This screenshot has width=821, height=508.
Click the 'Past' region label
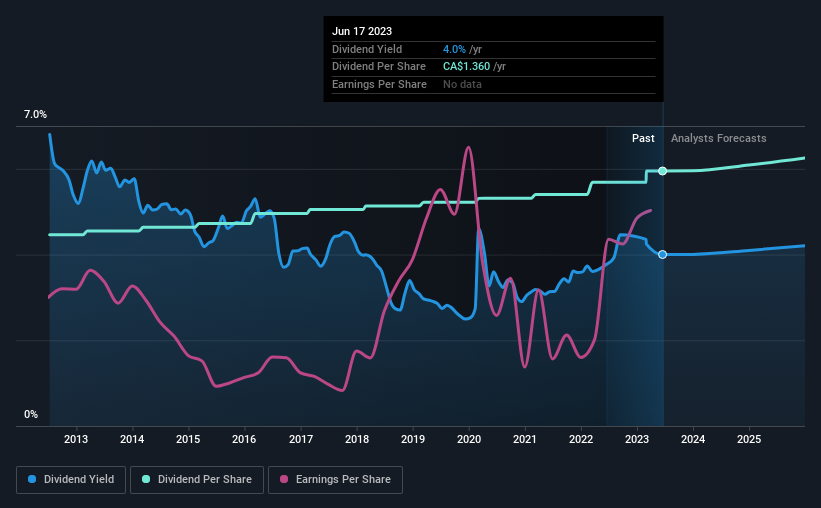[x=643, y=138]
